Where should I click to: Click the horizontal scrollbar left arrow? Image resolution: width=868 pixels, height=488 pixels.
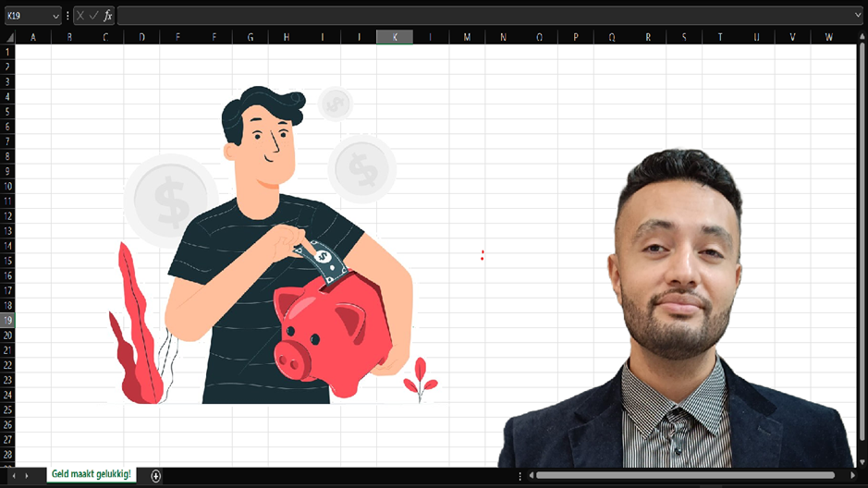pyautogui.click(x=531, y=475)
